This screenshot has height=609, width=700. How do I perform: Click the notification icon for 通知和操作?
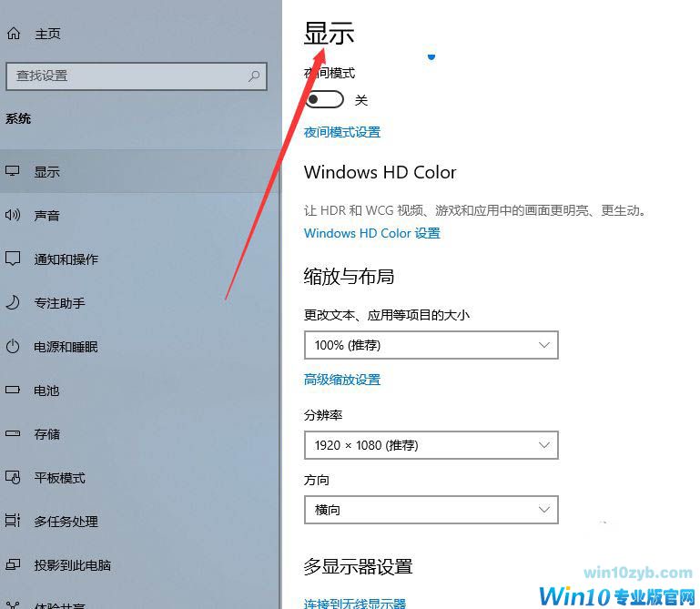click(x=13, y=259)
